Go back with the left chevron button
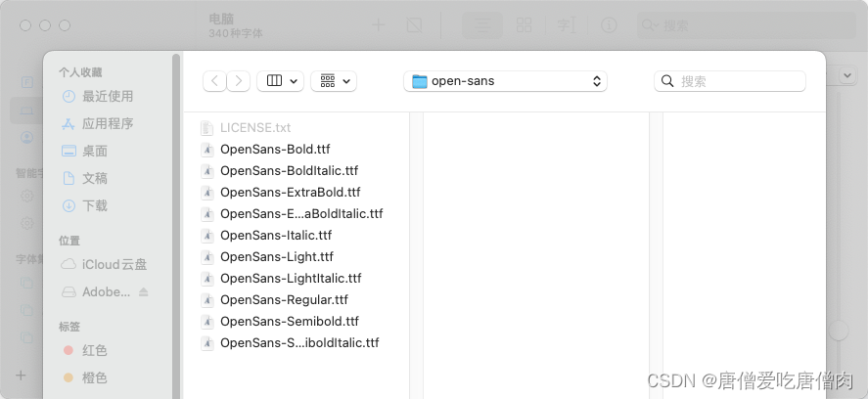The width and height of the screenshot is (868, 399). coord(214,81)
